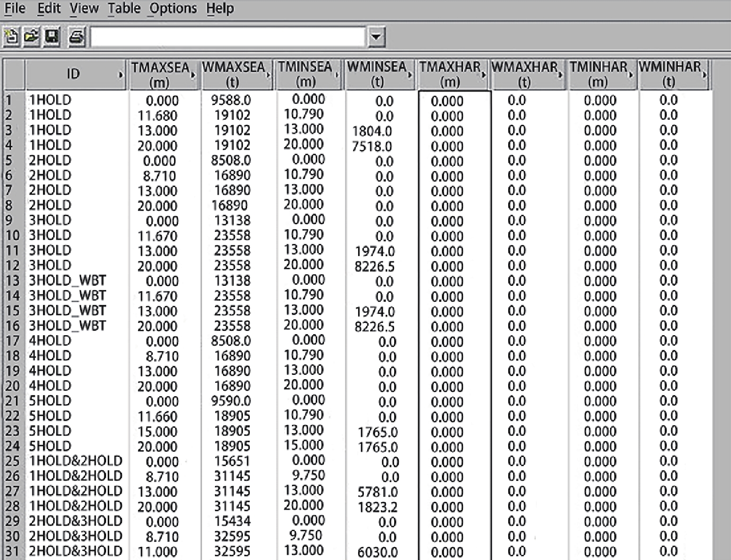This screenshot has height=560, width=731.
Task: Expand the ID column header arrow
Action: click(x=120, y=75)
